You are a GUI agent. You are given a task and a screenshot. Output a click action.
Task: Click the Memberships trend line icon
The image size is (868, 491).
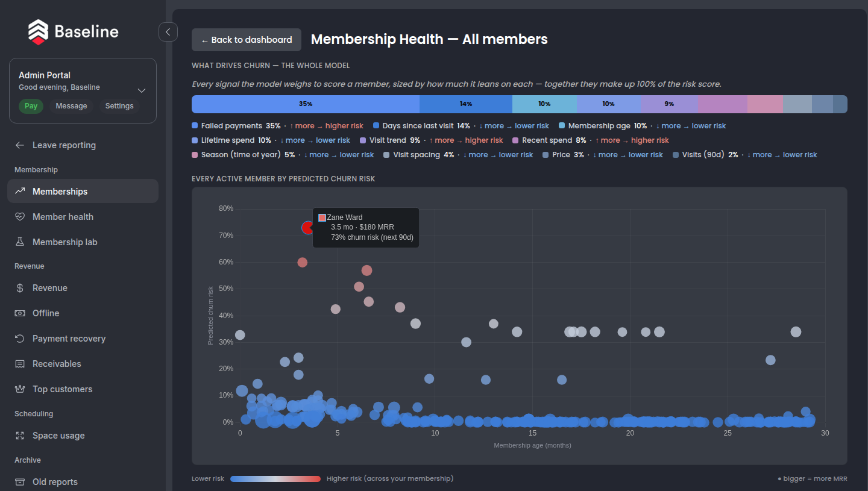(20, 191)
